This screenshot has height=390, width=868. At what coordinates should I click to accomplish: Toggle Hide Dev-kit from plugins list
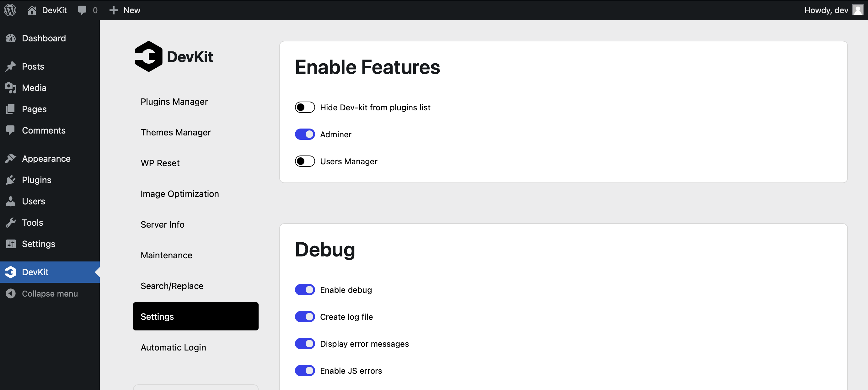pyautogui.click(x=305, y=107)
